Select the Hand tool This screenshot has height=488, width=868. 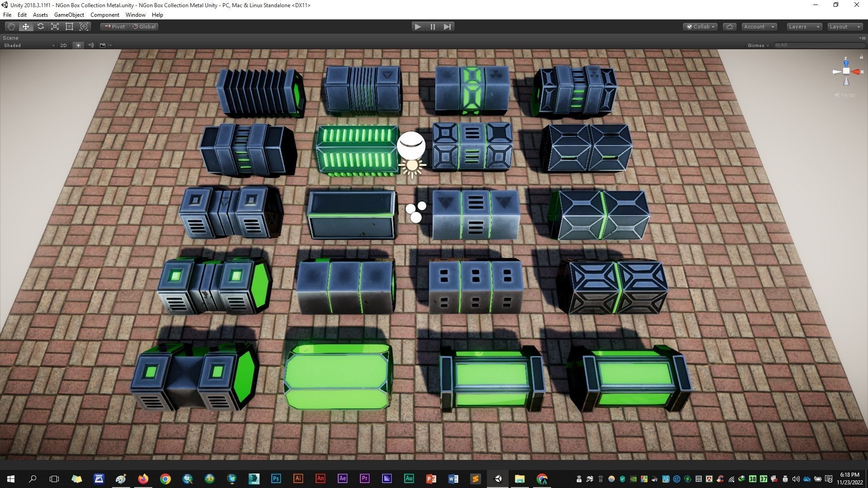[x=11, y=27]
